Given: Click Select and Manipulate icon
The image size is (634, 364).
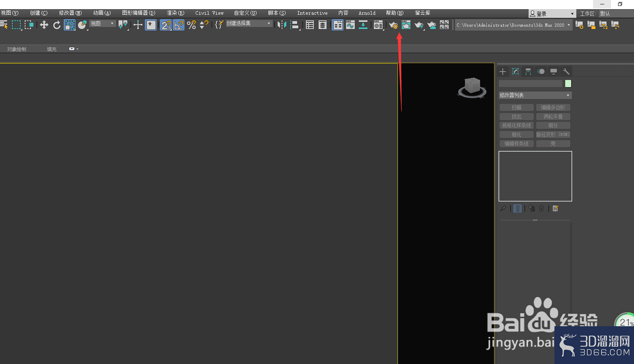Looking at the screenshot, I should point(138,25).
